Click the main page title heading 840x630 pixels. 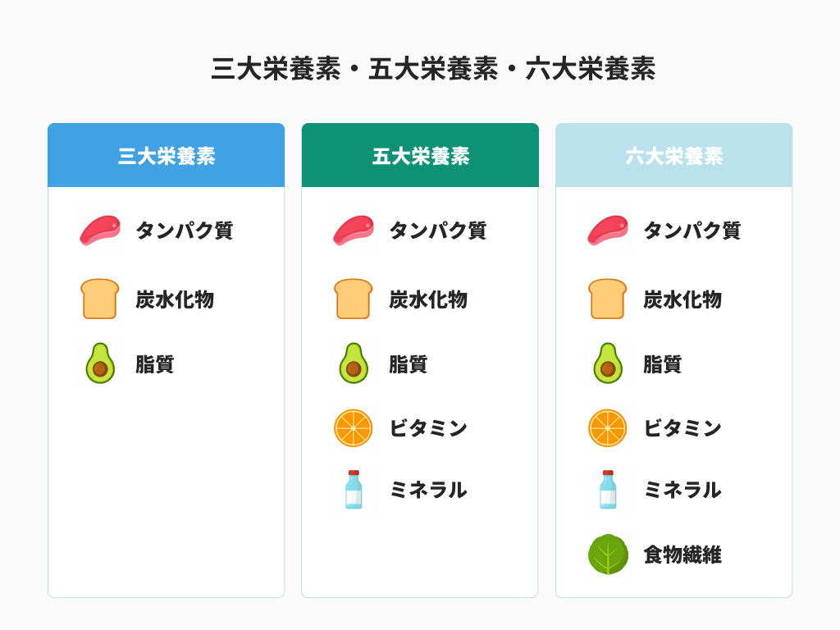(x=433, y=69)
